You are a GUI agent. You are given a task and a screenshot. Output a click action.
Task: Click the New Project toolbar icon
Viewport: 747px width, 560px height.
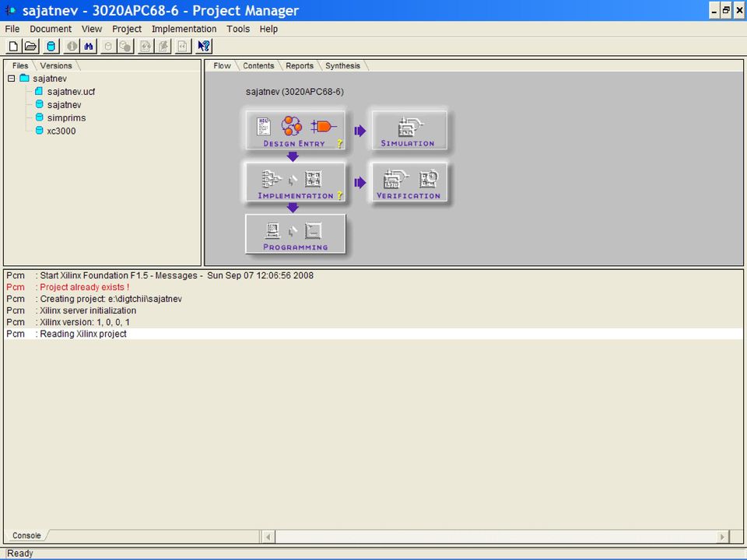[x=13, y=46]
